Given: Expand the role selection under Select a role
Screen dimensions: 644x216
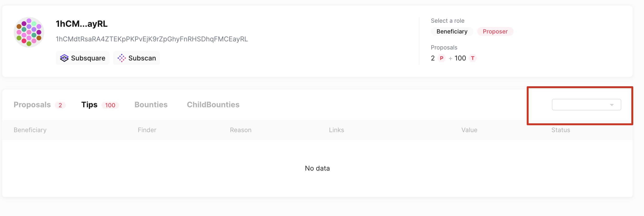Looking at the screenshot, I should point(448,21).
